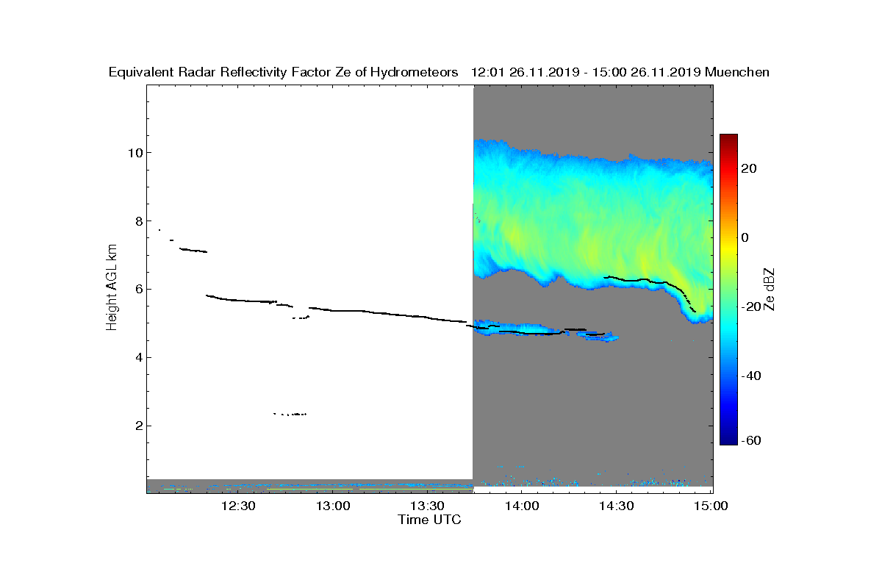Click the 13:00 time tick label
882x588 pixels.
[333, 506]
